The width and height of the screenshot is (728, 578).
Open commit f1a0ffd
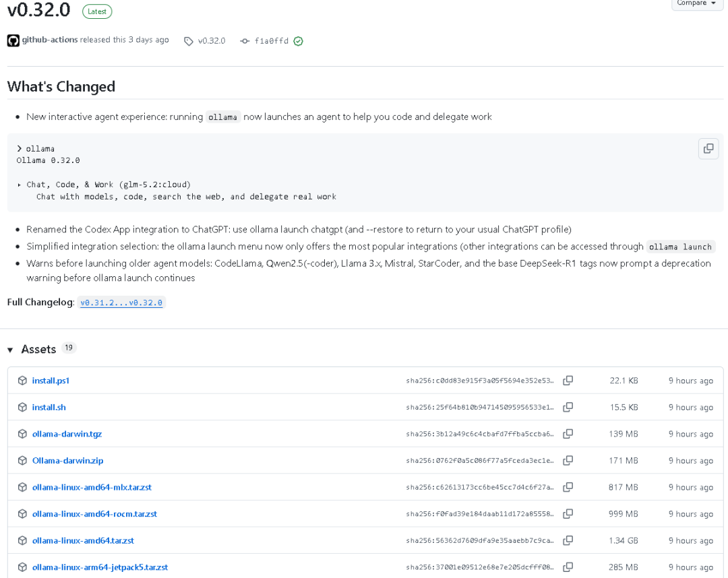pos(271,41)
